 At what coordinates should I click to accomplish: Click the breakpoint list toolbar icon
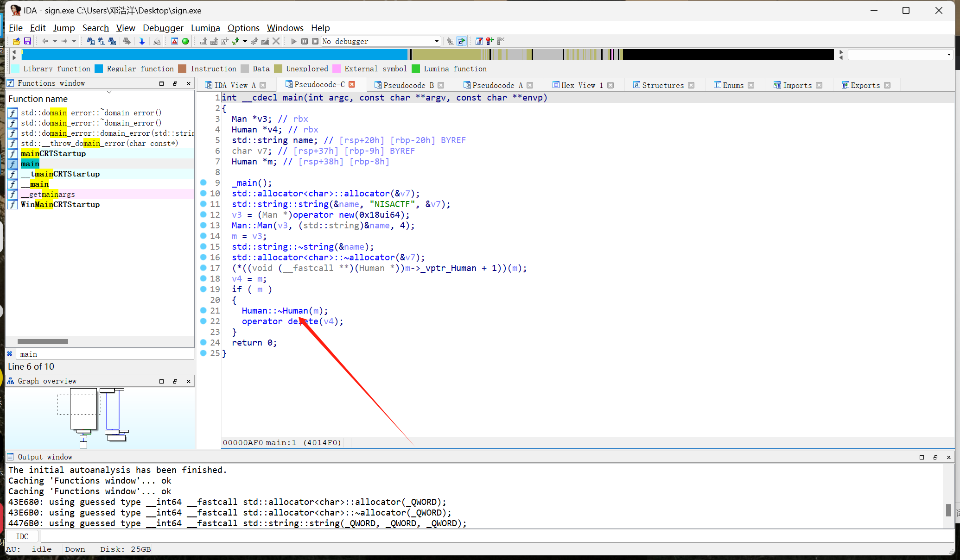tap(479, 41)
